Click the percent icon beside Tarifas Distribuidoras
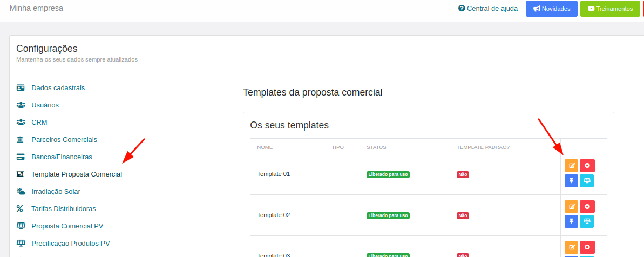Screen dimensions: 644x257 coord(20,208)
